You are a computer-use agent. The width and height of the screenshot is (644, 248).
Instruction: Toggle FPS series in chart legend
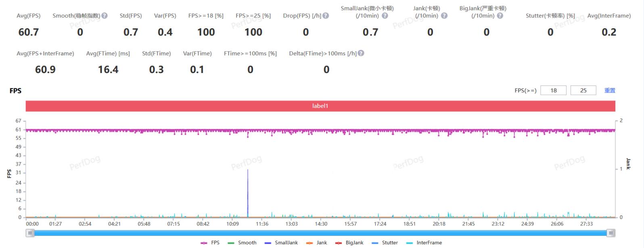[210, 243]
